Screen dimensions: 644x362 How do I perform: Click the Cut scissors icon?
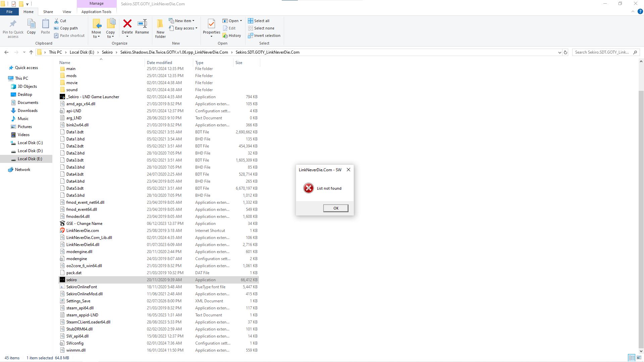tap(56, 21)
